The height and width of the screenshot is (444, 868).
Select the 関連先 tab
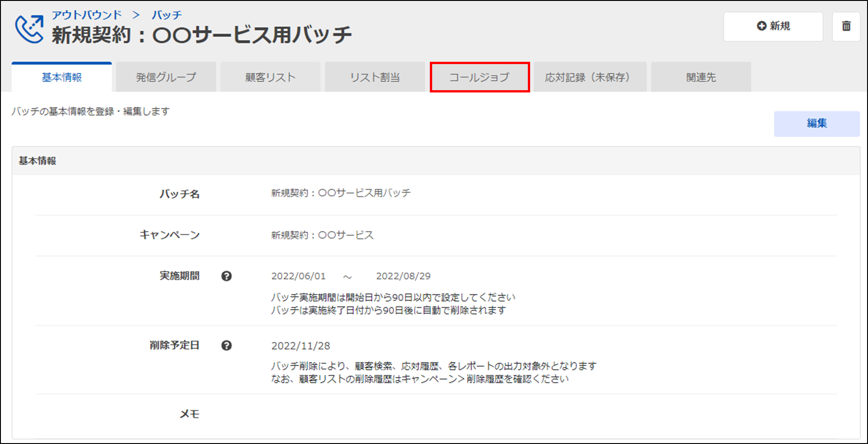click(700, 77)
